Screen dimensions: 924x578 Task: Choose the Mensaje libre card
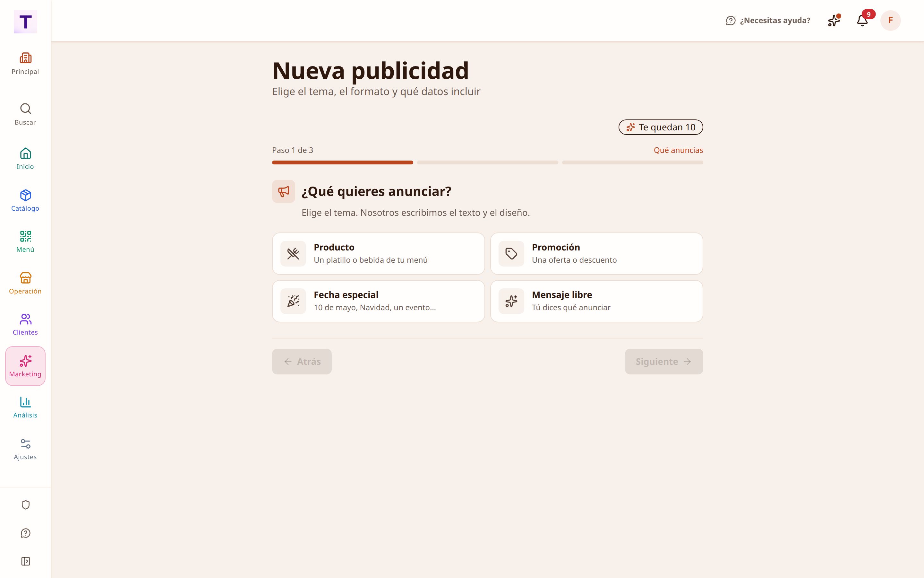596,301
